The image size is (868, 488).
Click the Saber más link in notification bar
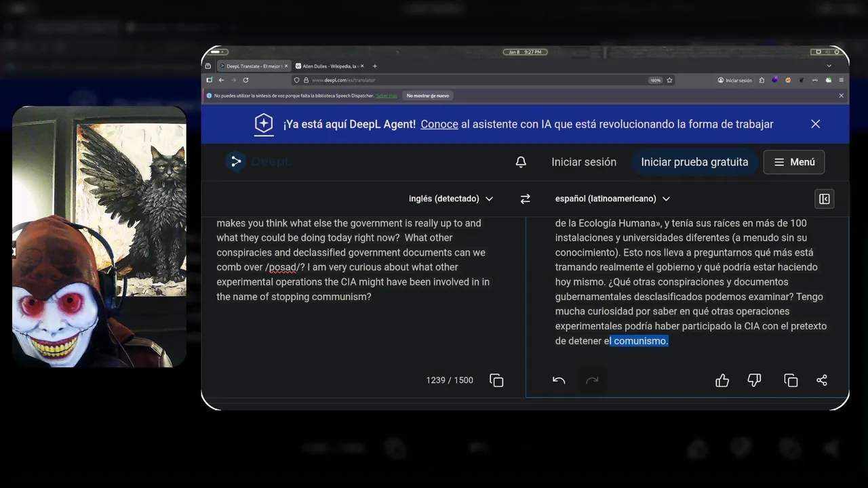387,96
